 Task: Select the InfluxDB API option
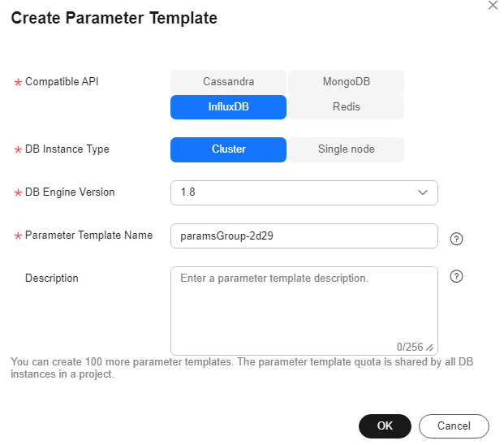coord(228,106)
